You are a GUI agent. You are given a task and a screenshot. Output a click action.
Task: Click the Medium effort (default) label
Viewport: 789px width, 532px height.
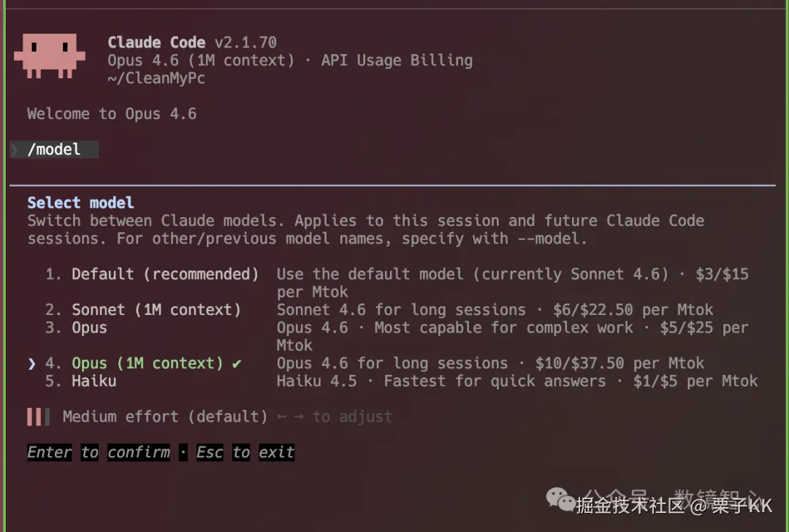pyautogui.click(x=165, y=417)
